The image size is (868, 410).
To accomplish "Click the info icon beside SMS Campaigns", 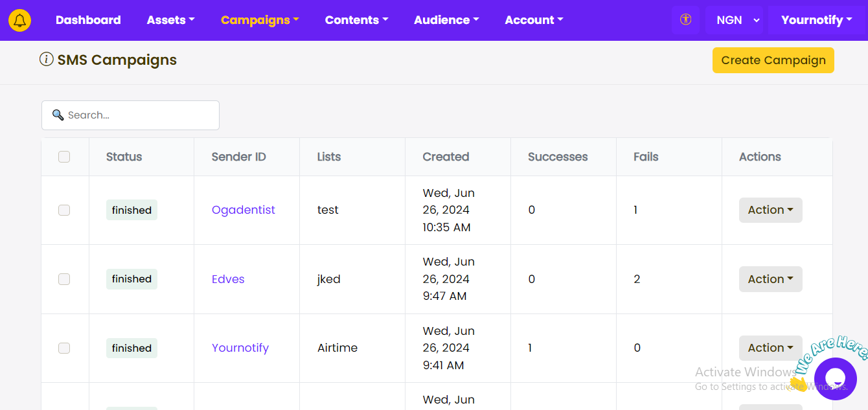I will pyautogui.click(x=47, y=60).
